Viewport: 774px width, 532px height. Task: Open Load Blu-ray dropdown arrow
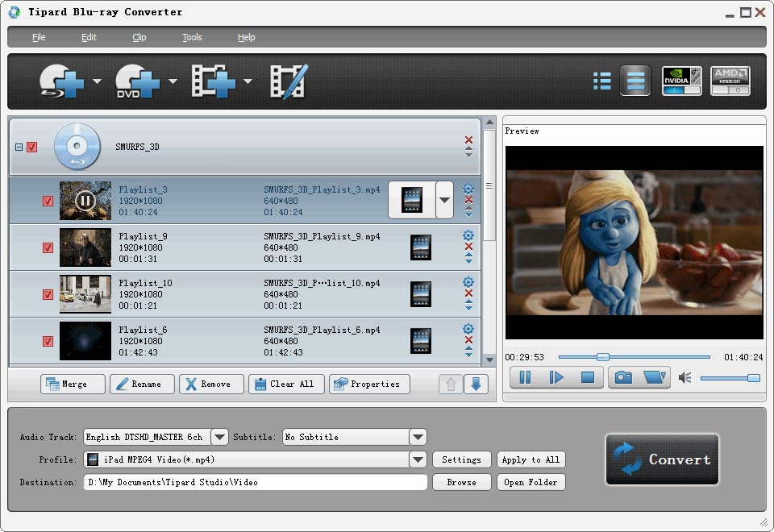coord(98,81)
